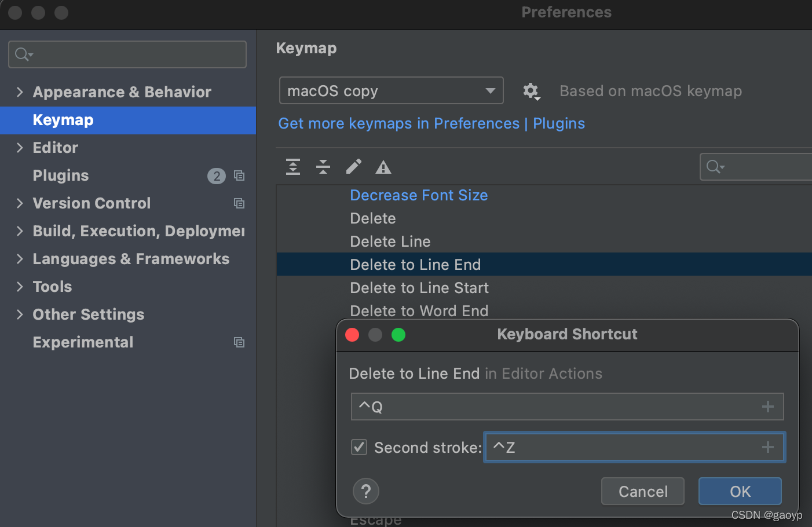This screenshot has height=527, width=812.
Task: Click the Collapse All toolbar icon
Action: pos(323,167)
